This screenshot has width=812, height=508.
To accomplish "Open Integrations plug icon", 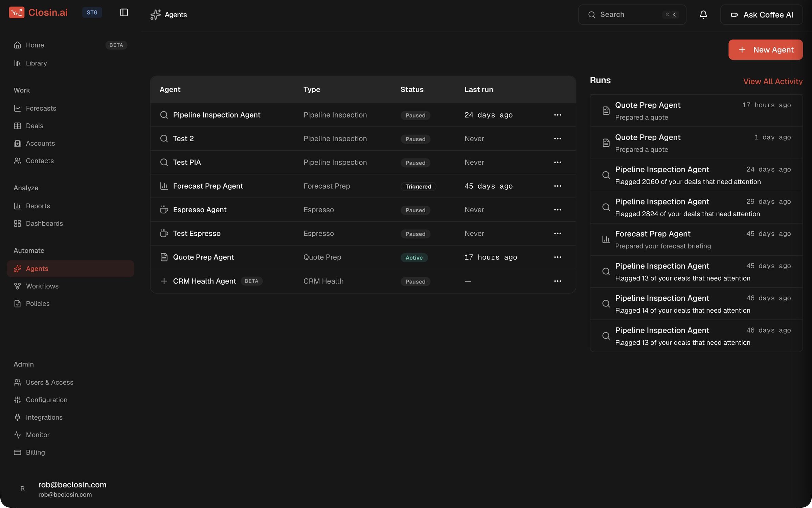I will click(x=17, y=418).
